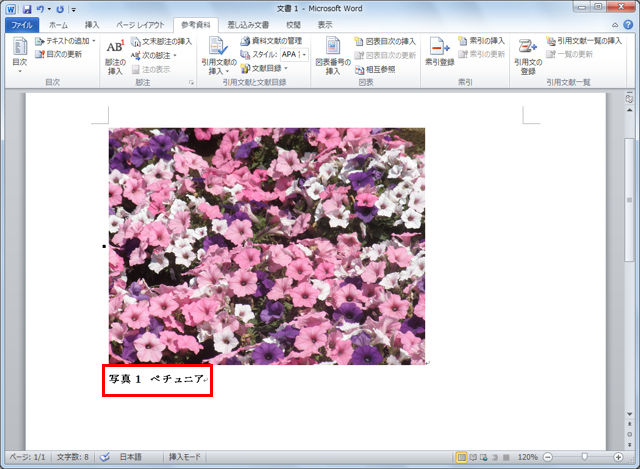Click zoom in plus button

tap(618, 457)
